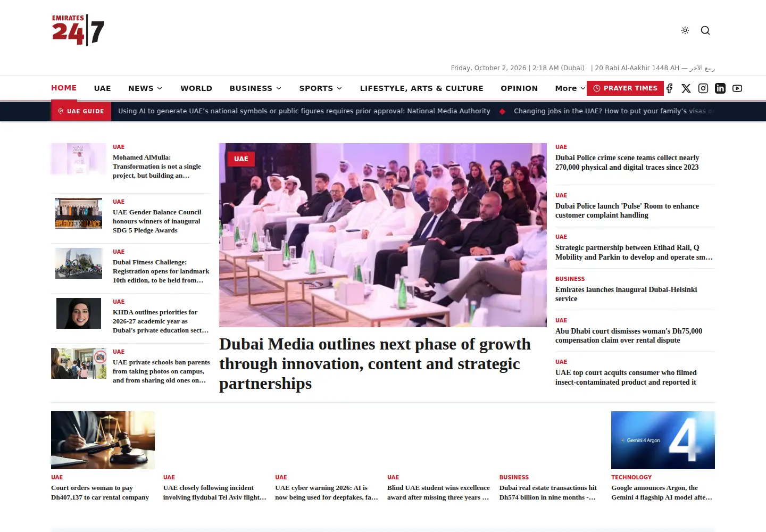Open the Opinion section
766x532 pixels.
[519, 88]
